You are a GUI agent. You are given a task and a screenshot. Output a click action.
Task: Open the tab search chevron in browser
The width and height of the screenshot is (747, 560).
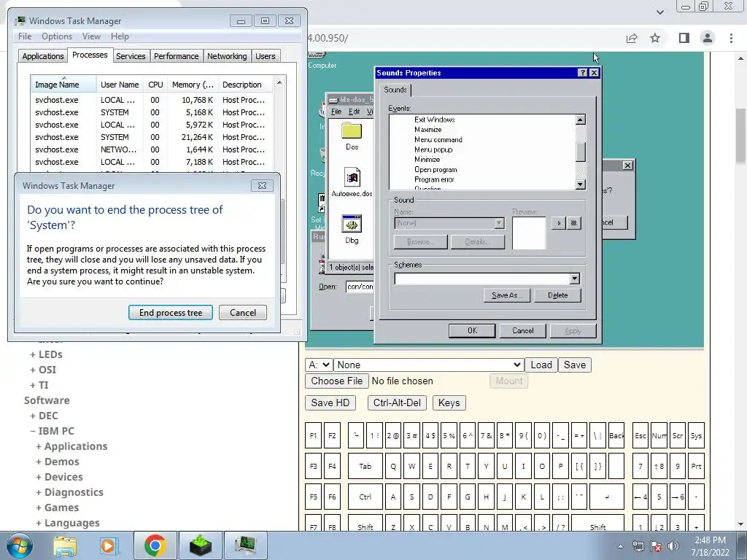pos(659,12)
